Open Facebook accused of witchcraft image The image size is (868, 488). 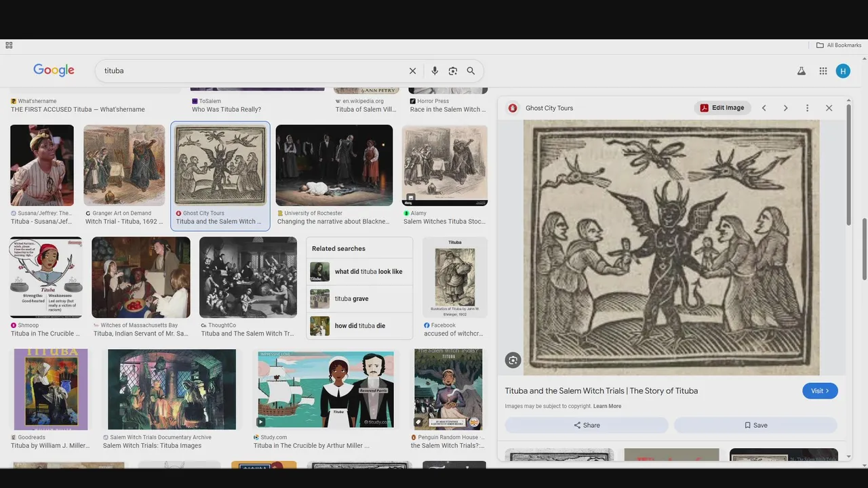[455, 277]
